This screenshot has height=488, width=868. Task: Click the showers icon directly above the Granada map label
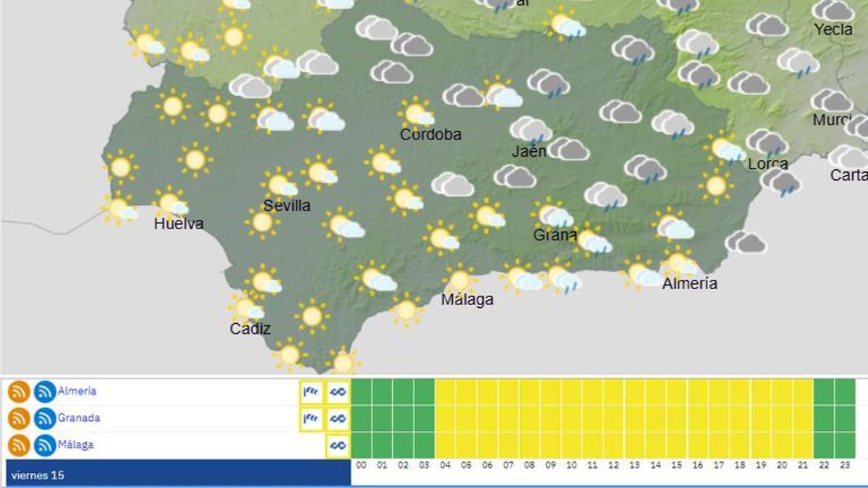click(553, 214)
